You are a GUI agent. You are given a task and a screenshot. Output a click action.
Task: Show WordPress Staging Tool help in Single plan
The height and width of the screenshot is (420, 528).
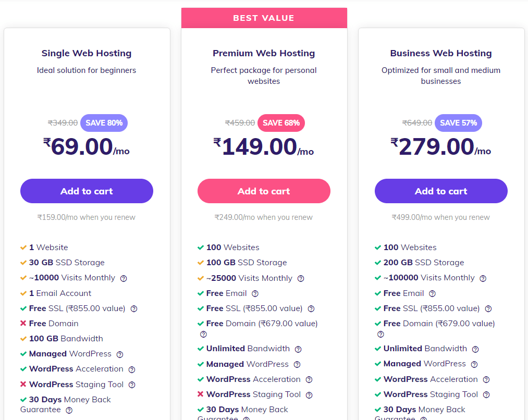tap(132, 385)
